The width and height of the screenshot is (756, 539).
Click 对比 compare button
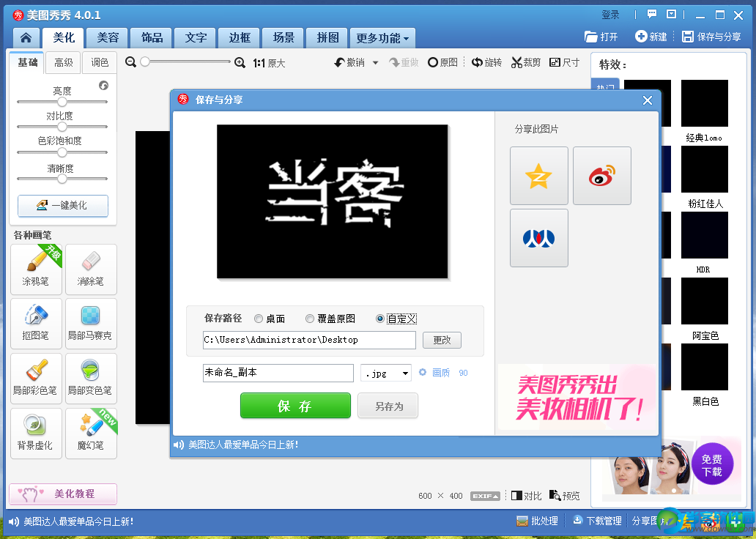pyautogui.click(x=527, y=496)
